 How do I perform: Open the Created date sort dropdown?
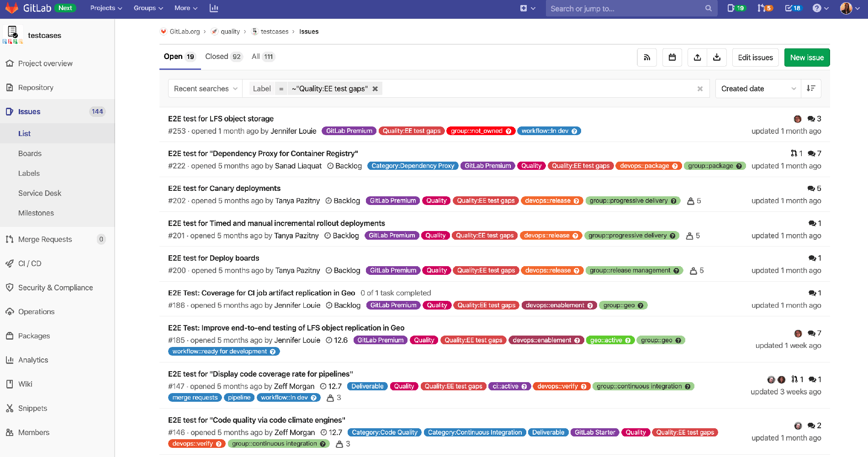758,89
